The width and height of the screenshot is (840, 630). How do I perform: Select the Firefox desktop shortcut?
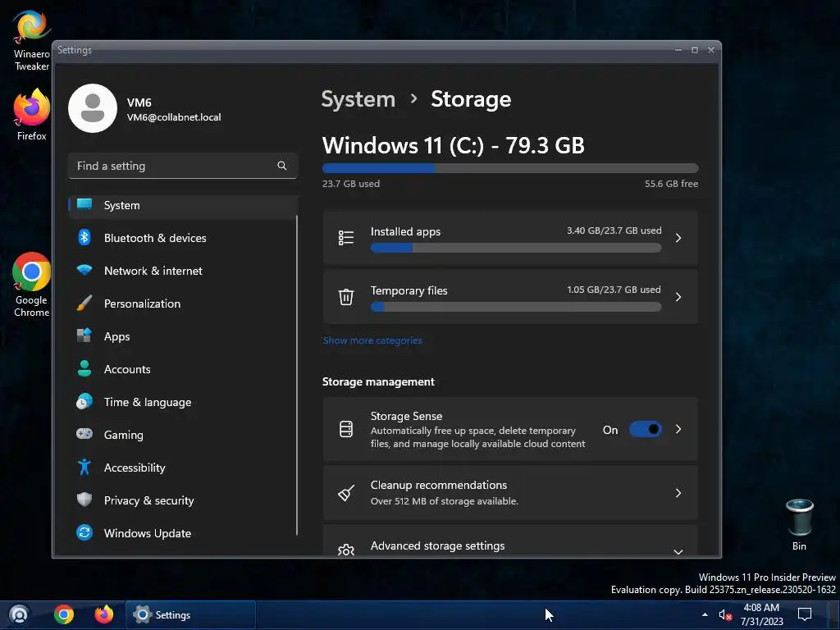point(32,115)
